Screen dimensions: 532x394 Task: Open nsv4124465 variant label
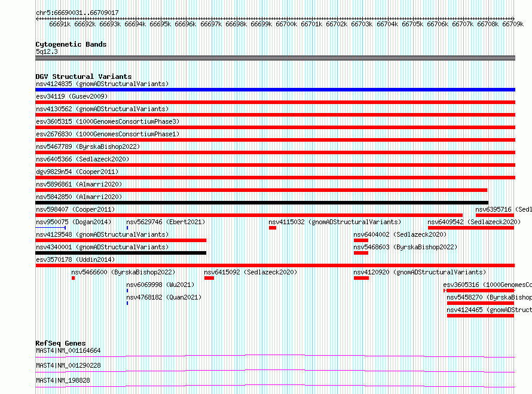coord(489,310)
